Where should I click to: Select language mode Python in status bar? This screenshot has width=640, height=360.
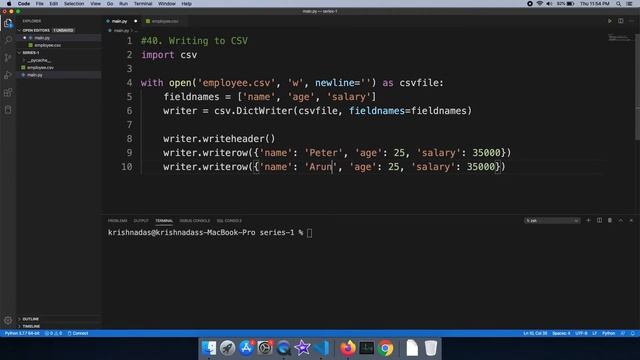[608, 333]
